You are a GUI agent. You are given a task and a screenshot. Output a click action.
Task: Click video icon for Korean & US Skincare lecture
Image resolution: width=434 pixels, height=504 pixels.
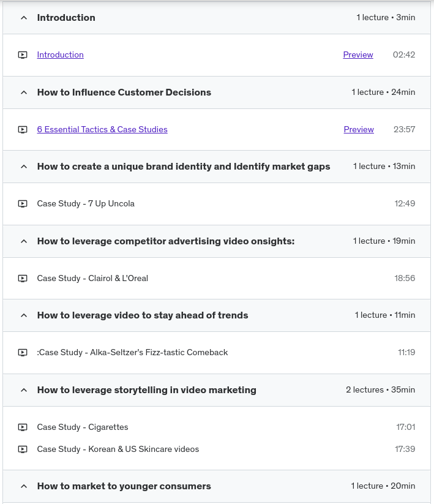(x=23, y=449)
